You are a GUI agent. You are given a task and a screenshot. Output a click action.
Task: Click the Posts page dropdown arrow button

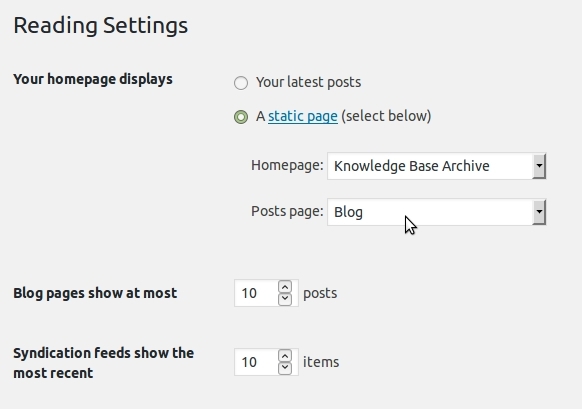(x=539, y=212)
